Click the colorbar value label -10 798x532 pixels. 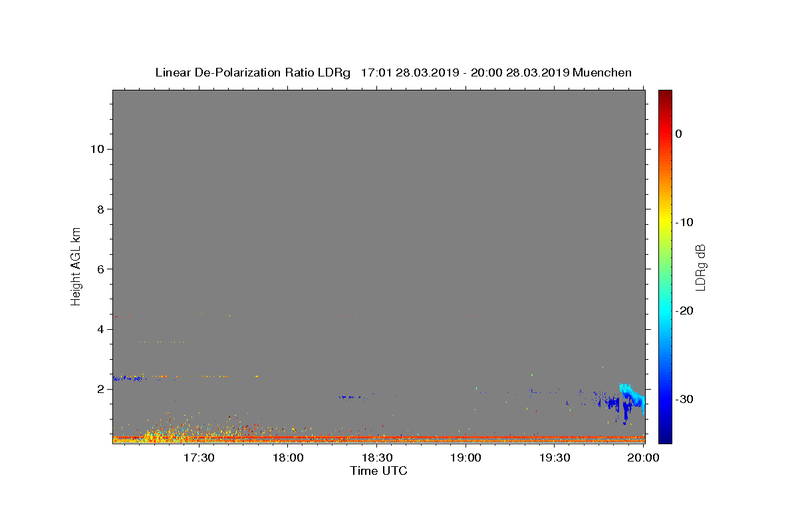click(685, 222)
